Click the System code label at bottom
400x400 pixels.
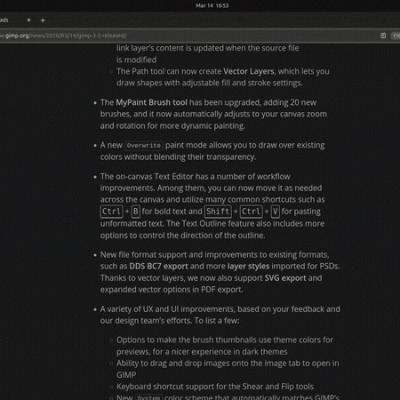coord(149,398)
